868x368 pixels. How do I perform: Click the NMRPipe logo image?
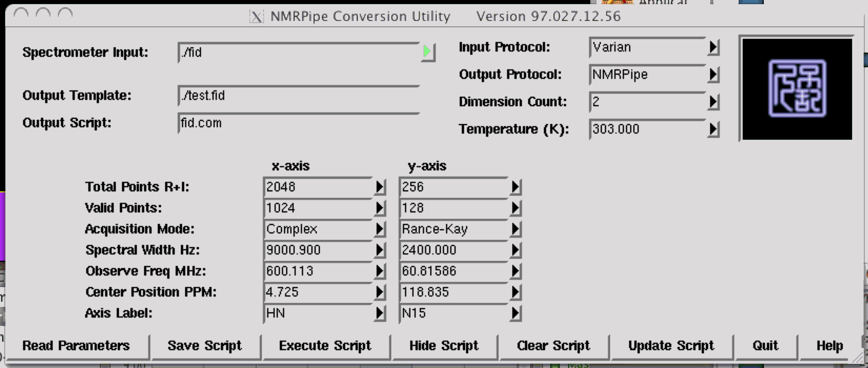(796, 88)
